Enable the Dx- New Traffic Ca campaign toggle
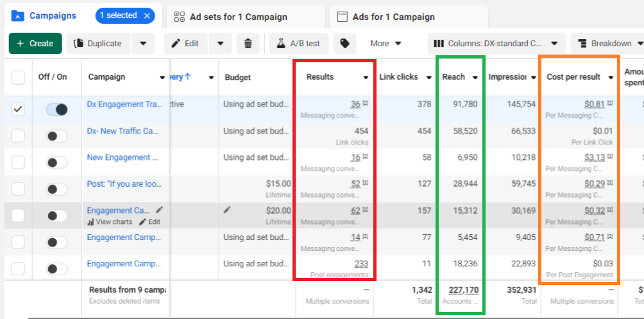The image size is (644, 319). (x=57, y=136)
